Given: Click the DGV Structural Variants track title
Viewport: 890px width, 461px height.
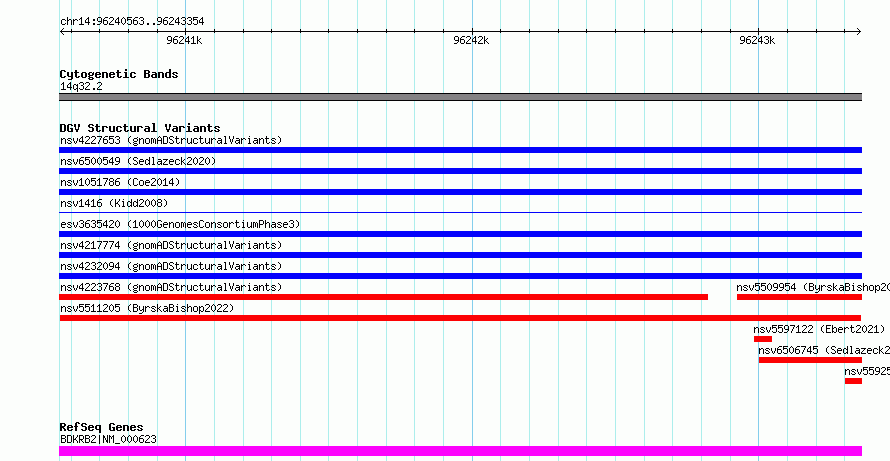Looking at the screenshot, I should coord(140,128).
